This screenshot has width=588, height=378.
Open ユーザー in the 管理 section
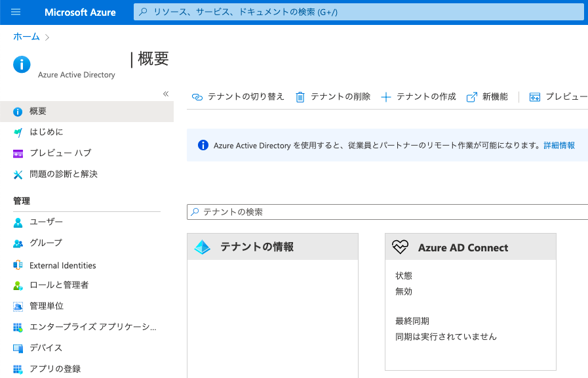click(x=87, y=222)
